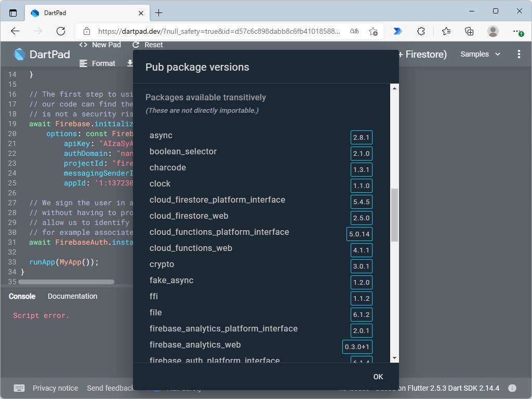Click the download icon beside Format

click(x=129, y=63)
